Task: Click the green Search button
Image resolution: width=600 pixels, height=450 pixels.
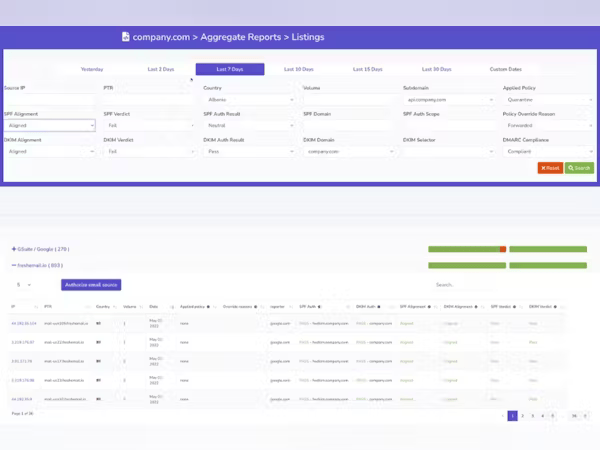Action: tap(579, 168)
